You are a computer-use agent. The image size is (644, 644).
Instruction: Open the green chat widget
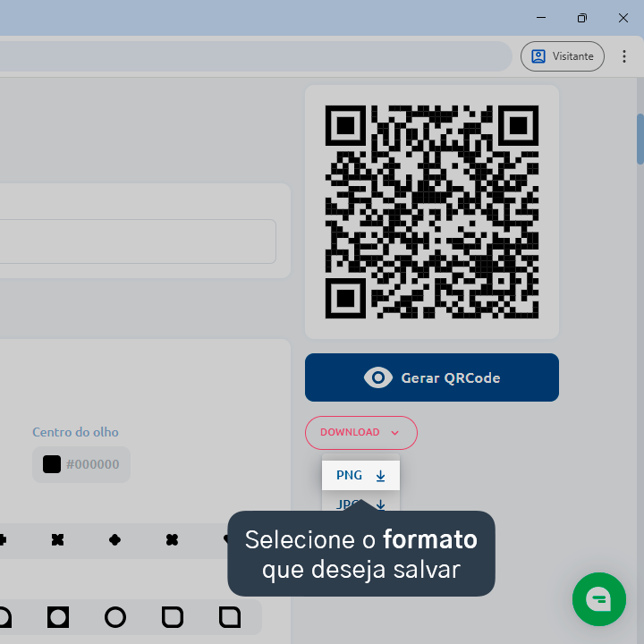click(x=598, y=598)
